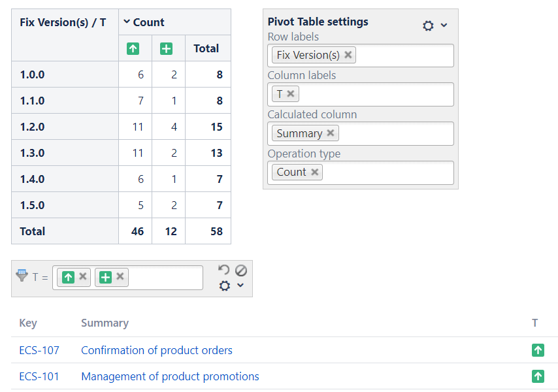Remove Fix Version(s) from row labels

coord(348,55)
